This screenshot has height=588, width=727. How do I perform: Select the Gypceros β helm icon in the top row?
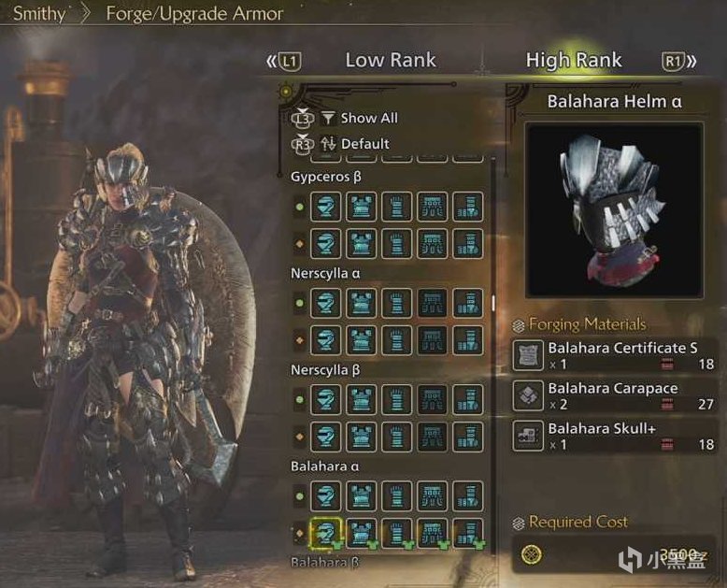pyautogui.click(x=325, y=207)
